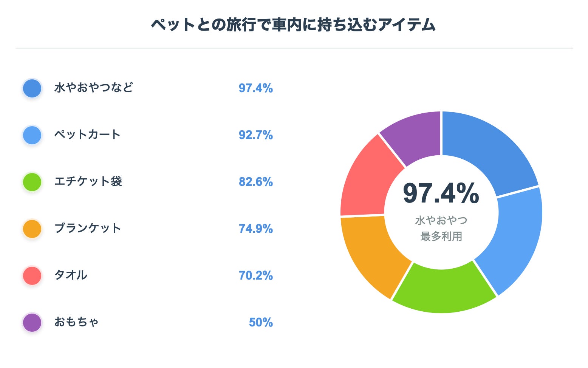Click the green segment of the donut chart
The width and height of the screenshot is (588, 368).
pos(443,291)
